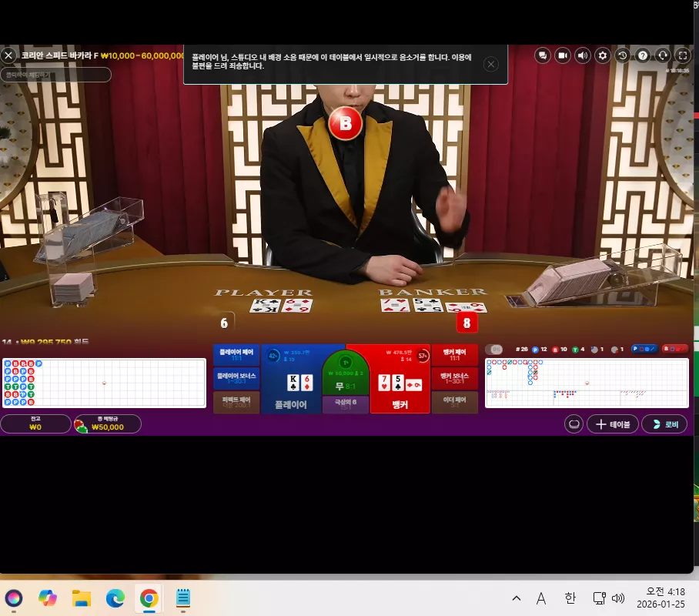Go to 로비 lobby

click(664, 424)
